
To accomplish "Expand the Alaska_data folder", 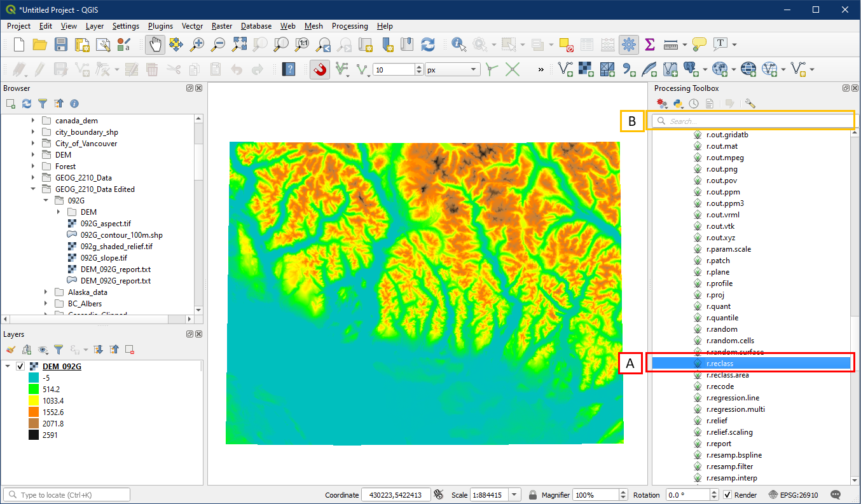I will tap(46, 292).
